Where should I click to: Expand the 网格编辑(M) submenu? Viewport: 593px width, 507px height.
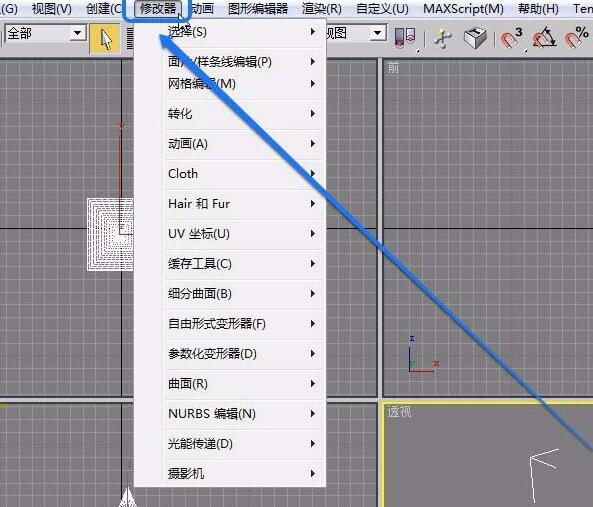point(244,84)
